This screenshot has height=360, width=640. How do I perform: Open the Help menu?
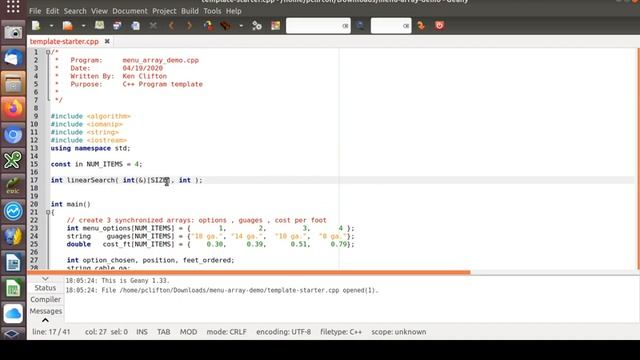click(x=233, y=11)
